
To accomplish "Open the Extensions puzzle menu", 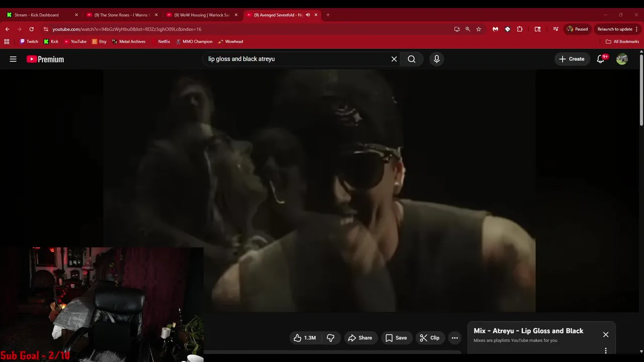I will pos(520,29).
